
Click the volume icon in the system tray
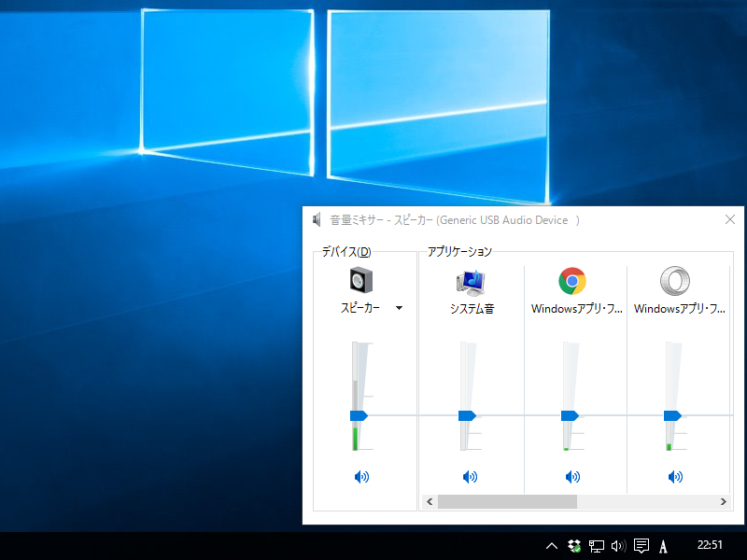coord(617,545)
